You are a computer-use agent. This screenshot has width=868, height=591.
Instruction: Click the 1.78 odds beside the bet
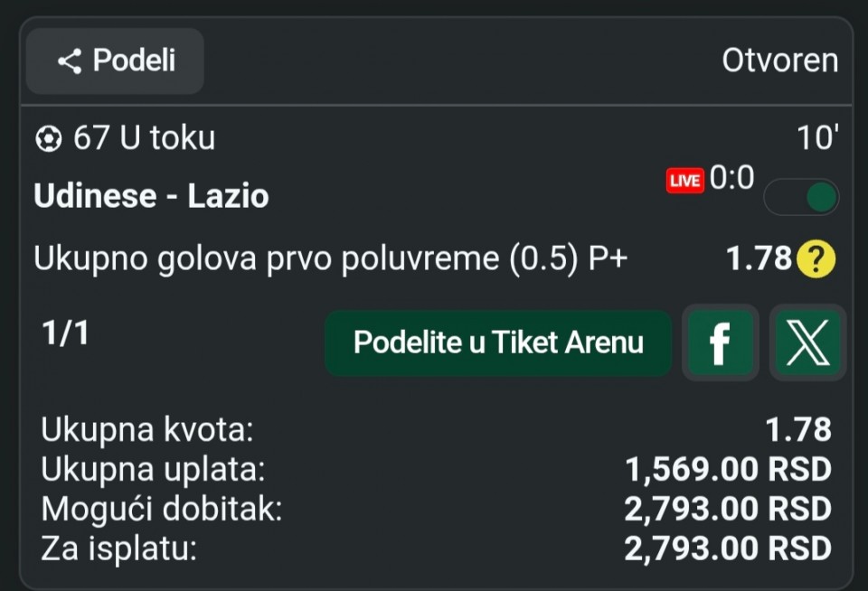[x=759, y=259]
